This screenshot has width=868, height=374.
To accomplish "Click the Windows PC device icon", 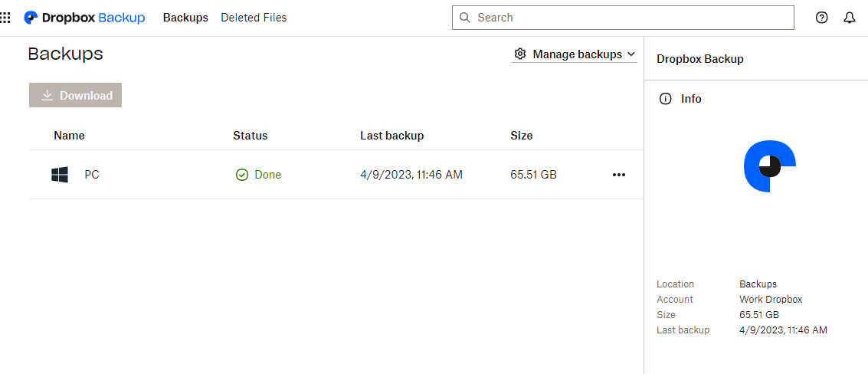I will pos(60,175).
